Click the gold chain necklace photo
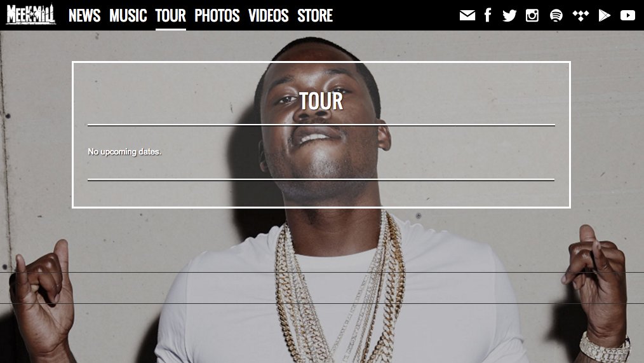Viewport: 644px width, 363px height. pos(339,288)
